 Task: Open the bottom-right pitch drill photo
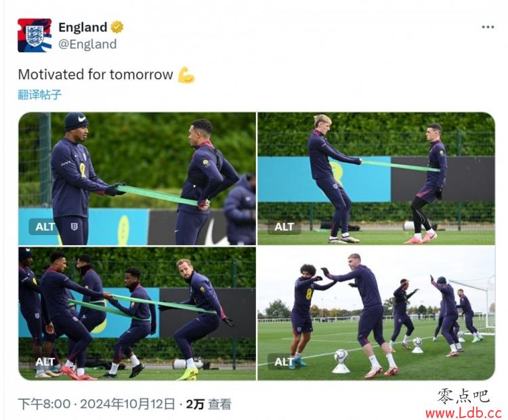[x=377, y=314]
